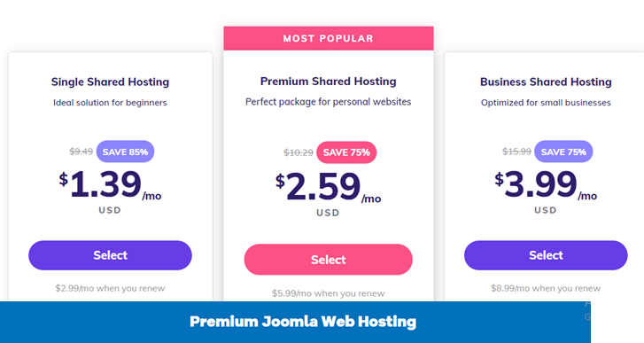Select the Premium Shared Hosting plan
Viewport: 644px width, 343px height.
pyautogui.click(x=328, y=260)
